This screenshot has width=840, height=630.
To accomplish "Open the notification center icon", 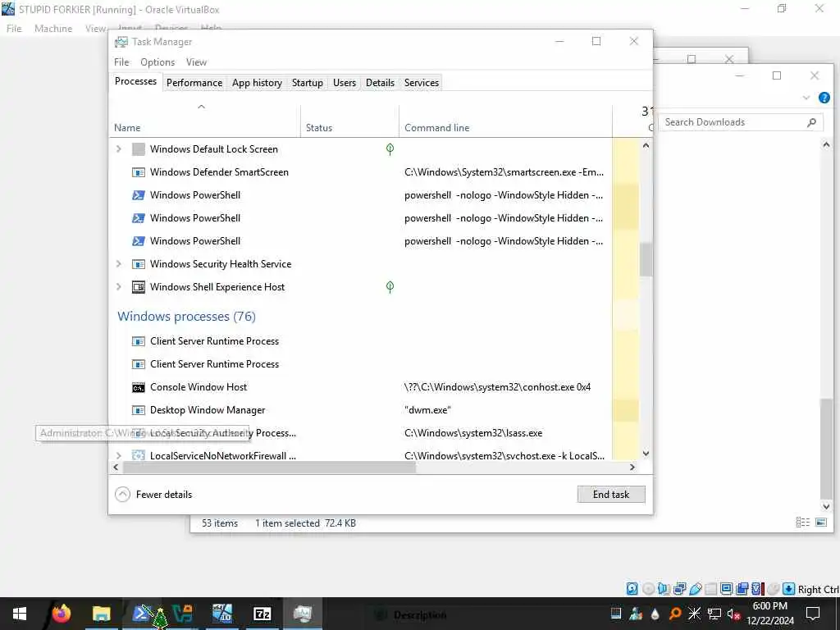I will (813, 614).
